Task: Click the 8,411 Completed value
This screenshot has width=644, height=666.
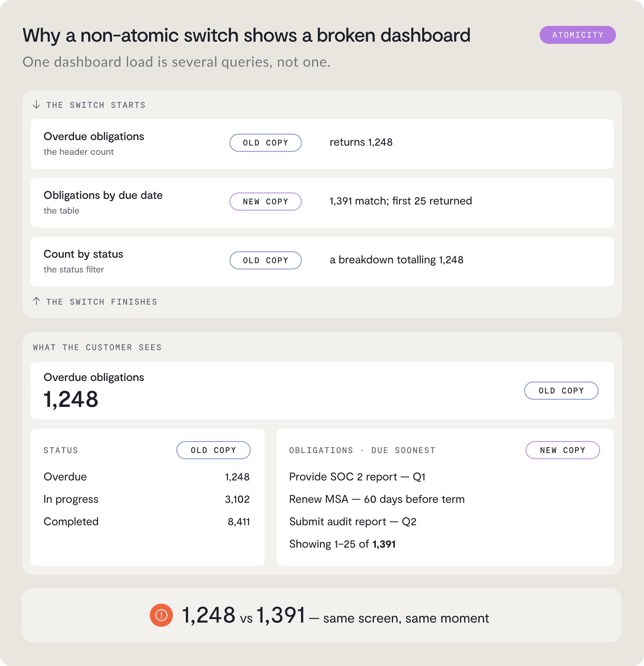Action: click(239, 522)
